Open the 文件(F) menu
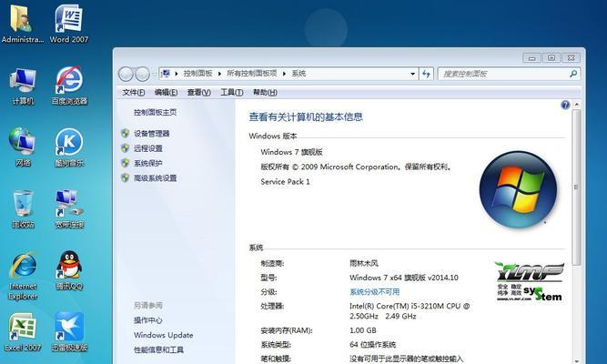This screenshot has height=364, width=607. click(134, 92)
